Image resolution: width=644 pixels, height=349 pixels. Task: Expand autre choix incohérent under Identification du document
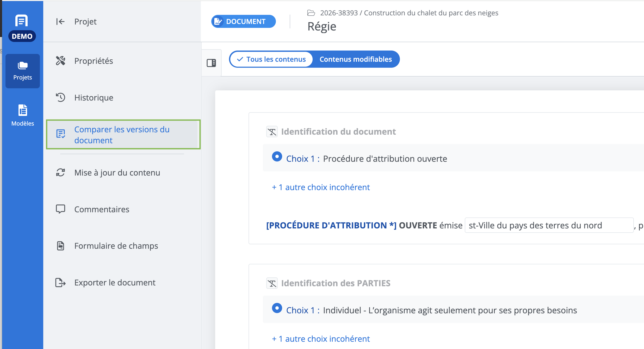321,187
